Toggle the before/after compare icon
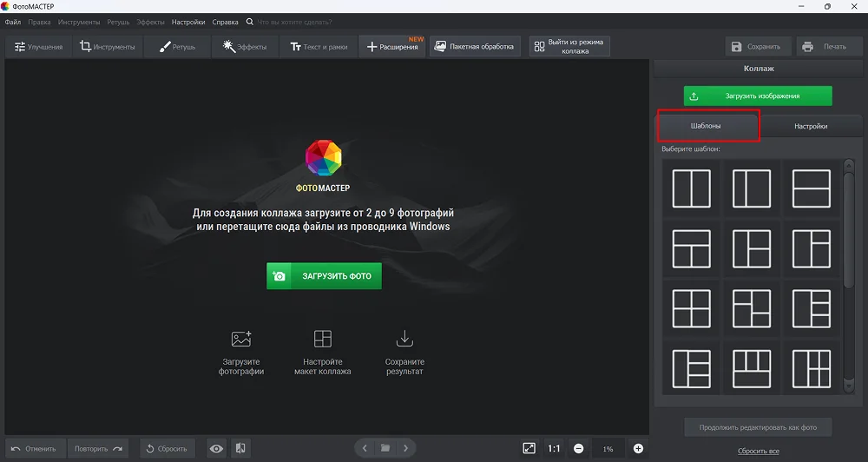Viewport: 868px width, 462px height. click(240, 449)
